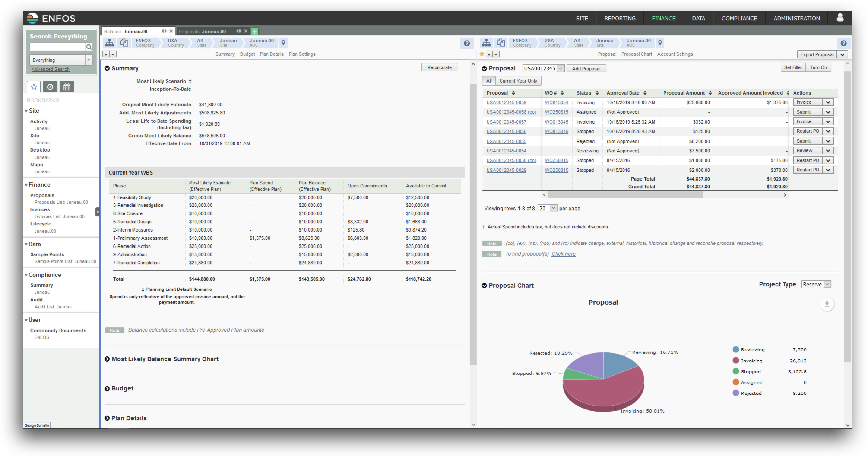Open the REPORTING menu

[x=620, y=18]
